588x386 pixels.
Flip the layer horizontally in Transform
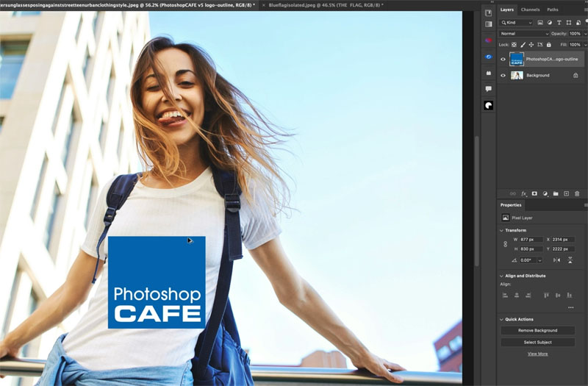556,260
